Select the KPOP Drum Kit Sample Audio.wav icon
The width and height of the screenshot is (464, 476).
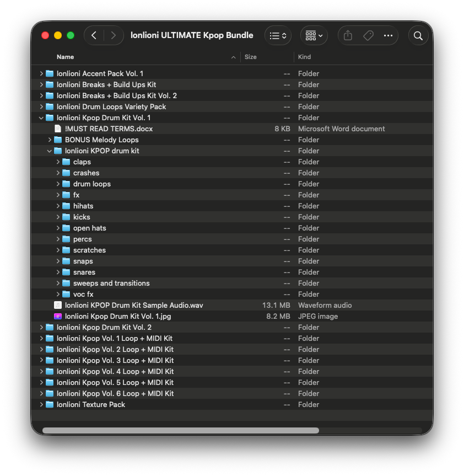coord(58,305)
